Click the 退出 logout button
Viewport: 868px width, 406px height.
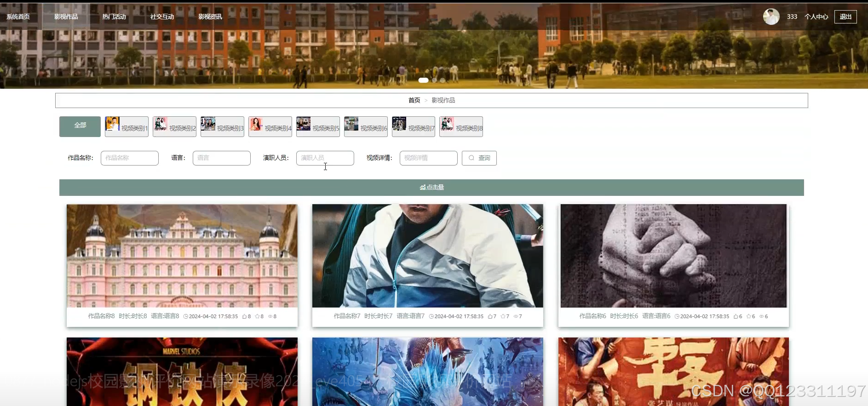point(845,17)
